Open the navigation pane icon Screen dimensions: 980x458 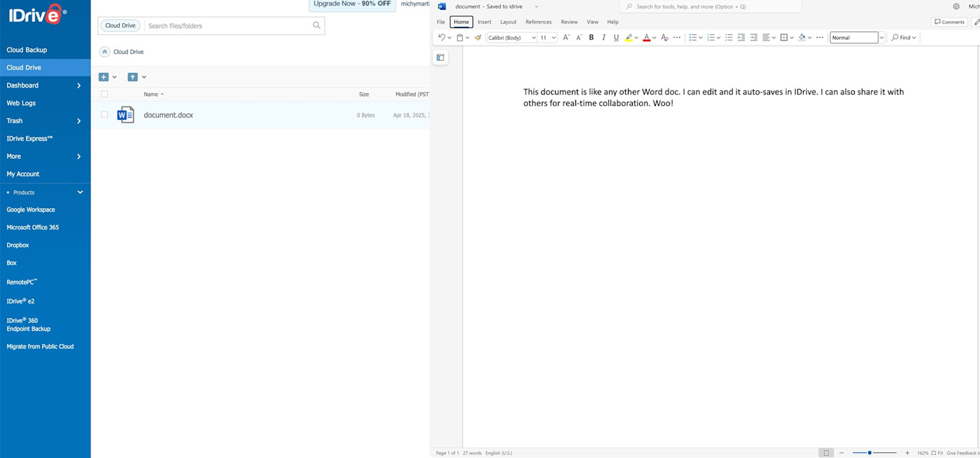tap(440, 57)
